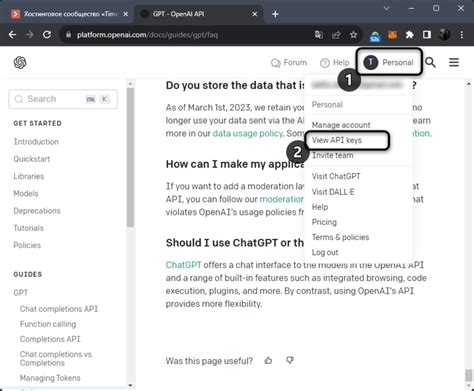
Task: Open Introduction in the sidebar
Action: tap(36, 142)
